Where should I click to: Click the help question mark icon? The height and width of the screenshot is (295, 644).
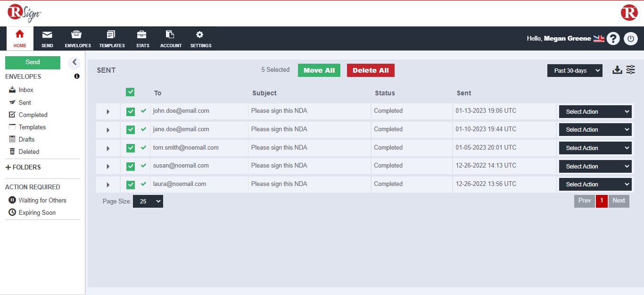[613, 39]
